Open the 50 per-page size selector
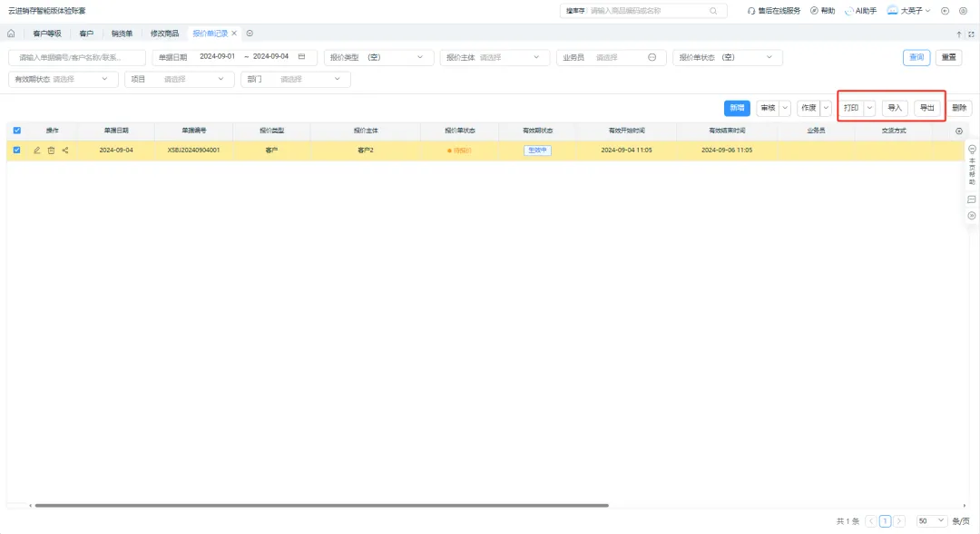The width and height of the screenshot is (980, 534). [931, 521]
